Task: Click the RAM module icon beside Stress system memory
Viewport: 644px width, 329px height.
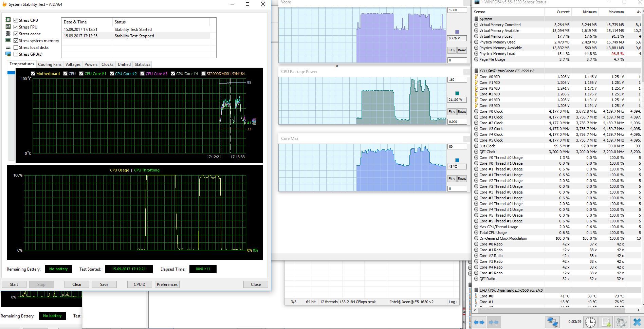Action: pos(8,40)
